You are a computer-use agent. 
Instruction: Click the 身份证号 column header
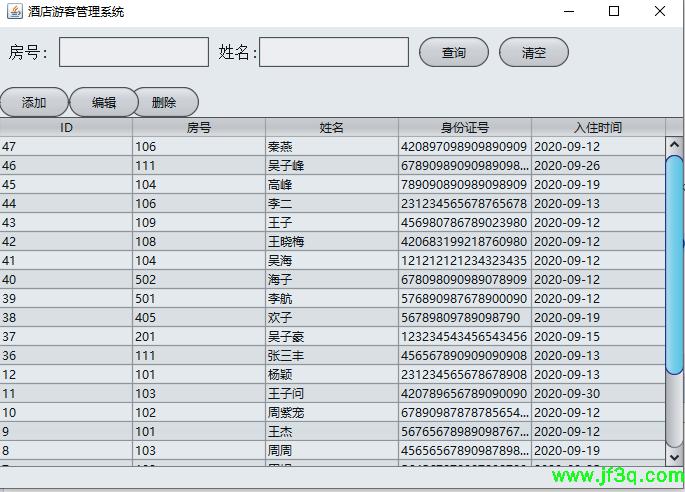coord(464,127)
